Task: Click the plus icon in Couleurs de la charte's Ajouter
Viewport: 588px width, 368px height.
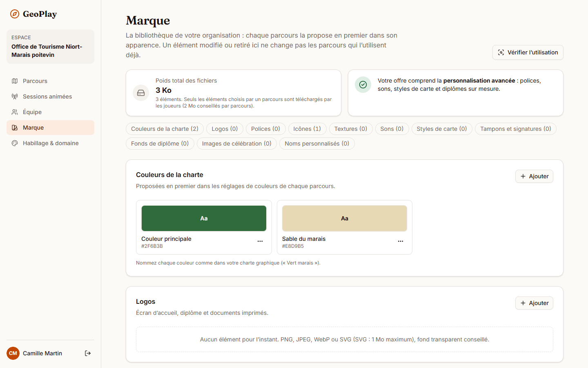Action: pyautogui.click(x=523, y=176)
